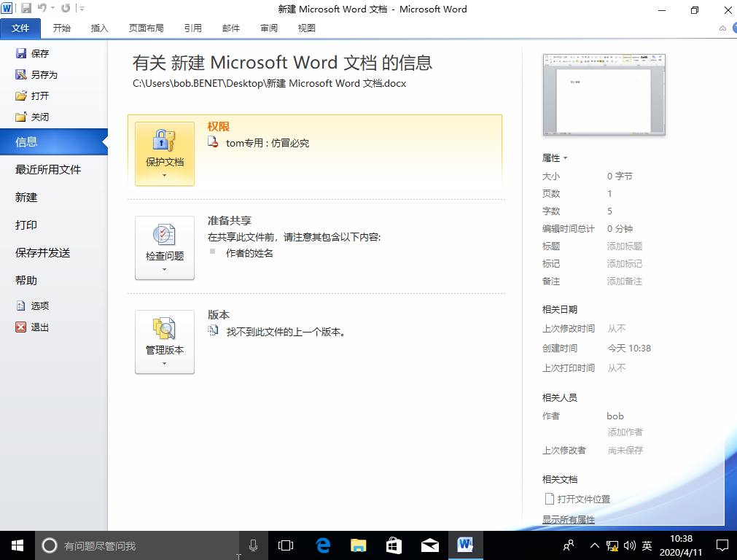Viewport: 737px width, 560px height.
Task: Select 信息 in the backstage sidebar
Action: coord(54,141)
